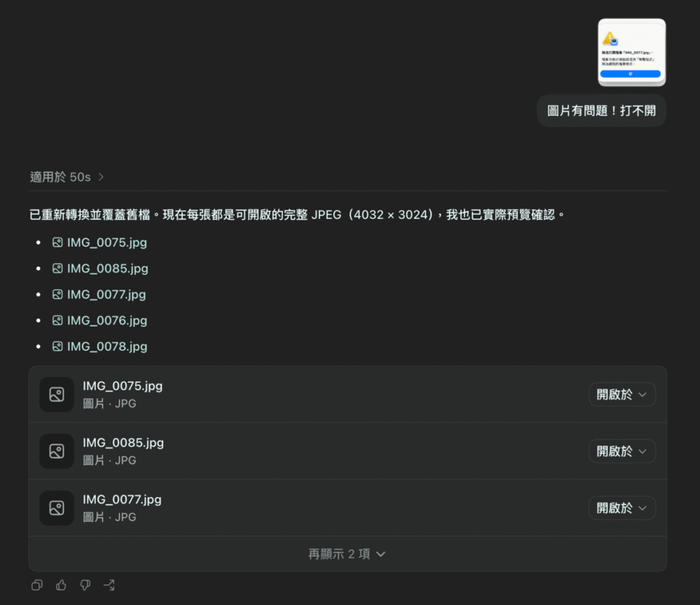700x605 pixels.
Task: Open 開啟於 dropdown for IMG_0075.jpg
Action: 622,394
